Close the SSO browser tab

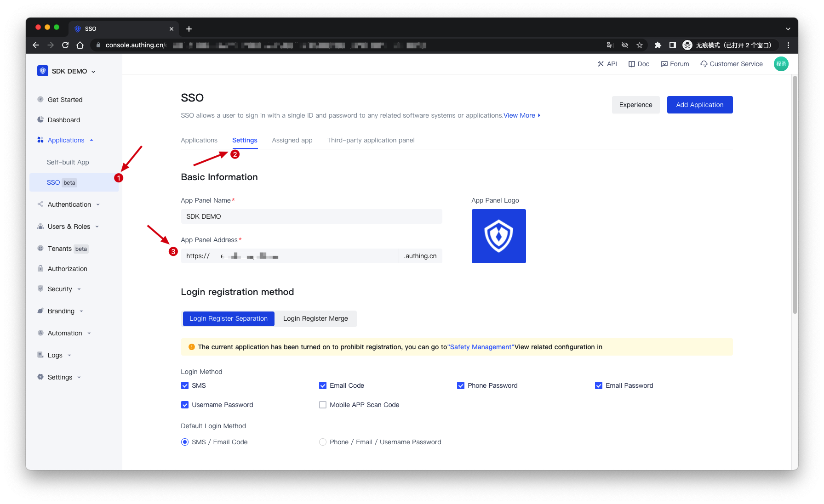pos(172,29)
